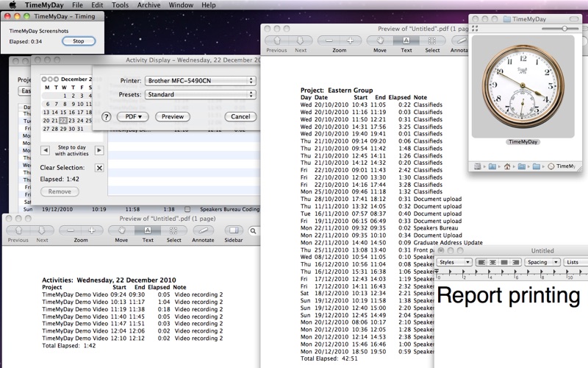Select highlighted day 22 in December calendar
The height and width of the screenshot is (368, 588).
[63, 121]
